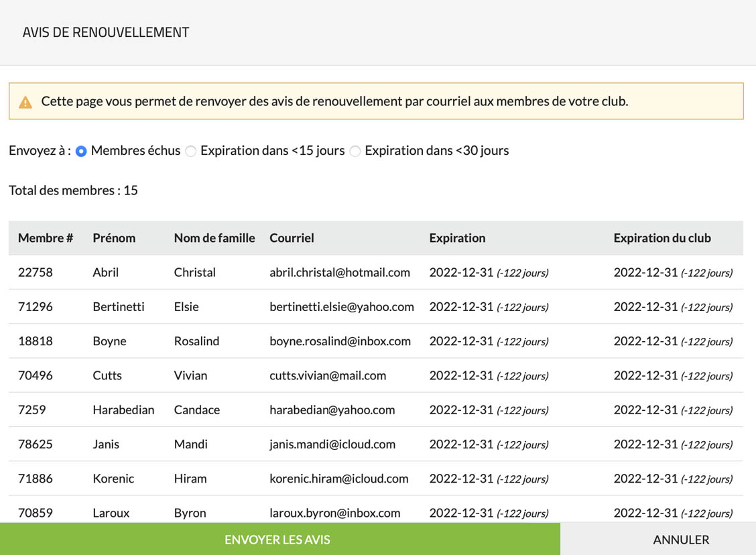The height and width of the screenshot is (555, 756).
Task: Click email korenic.hiram@icloud.com
Action: (x=339, y=479)
